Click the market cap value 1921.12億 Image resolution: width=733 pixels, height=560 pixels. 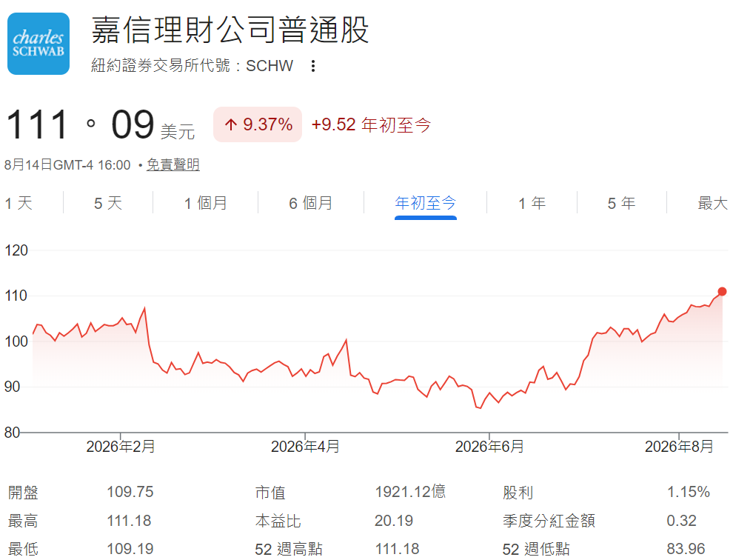tap(410, 492)
